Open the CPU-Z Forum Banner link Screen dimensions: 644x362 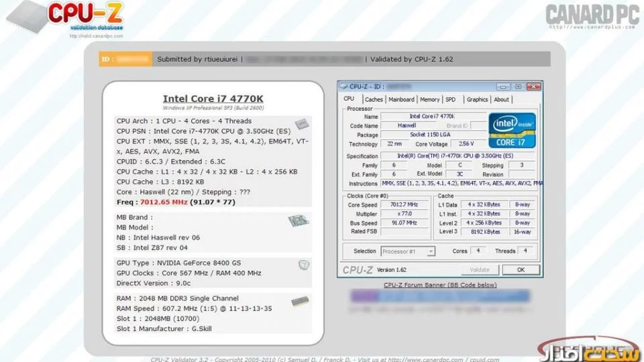(x=440, y=285)
